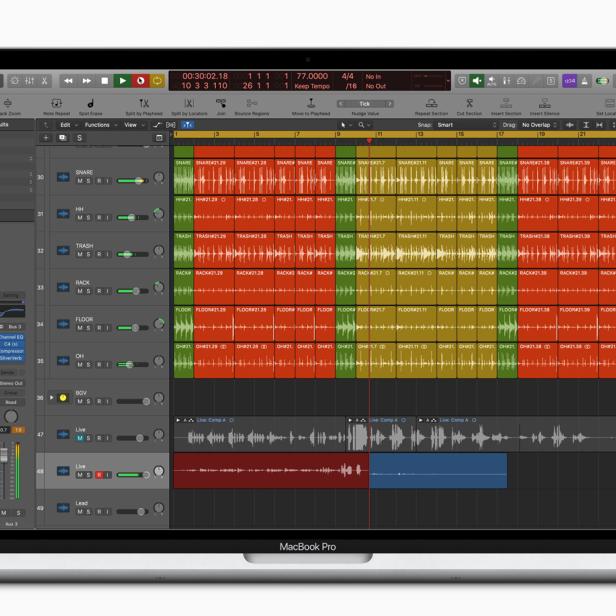Open the left-click pointer tool menu
The height and width of the screenshot is (616, 616).
click(x=344, y=125)
